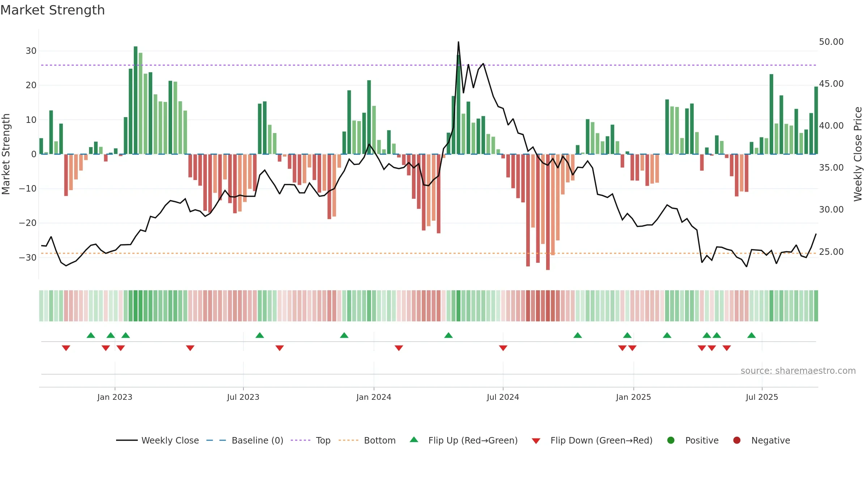
Task: Click the −10 tick on left axis
Action: (x=28, y=189)
